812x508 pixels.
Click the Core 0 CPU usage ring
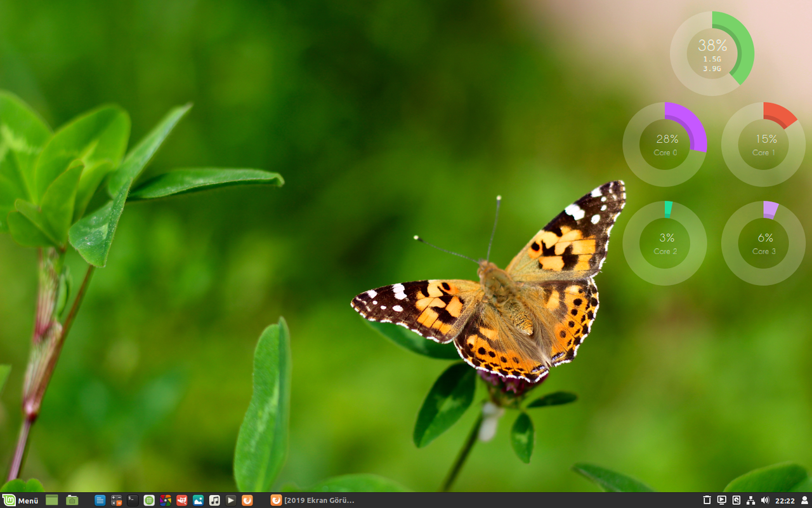tap(665, 144)
